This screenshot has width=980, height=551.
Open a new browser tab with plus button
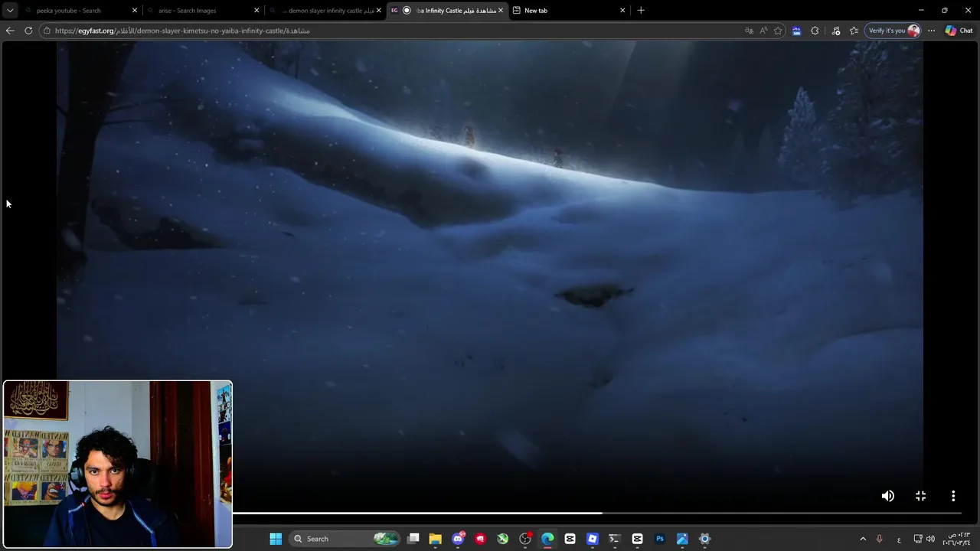point(641,11)
